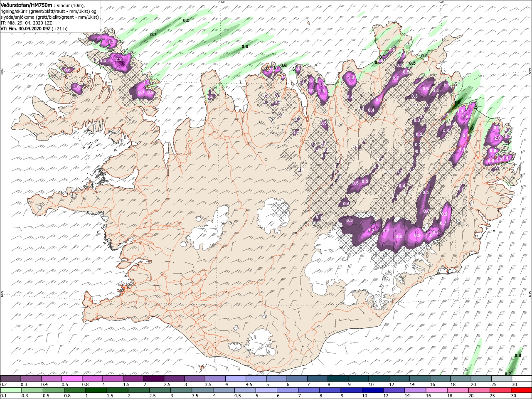This screenshot has height=399, width=532.
Task: Click the 2.0 snowfall value on the east coast
Action: coord(498,138)
